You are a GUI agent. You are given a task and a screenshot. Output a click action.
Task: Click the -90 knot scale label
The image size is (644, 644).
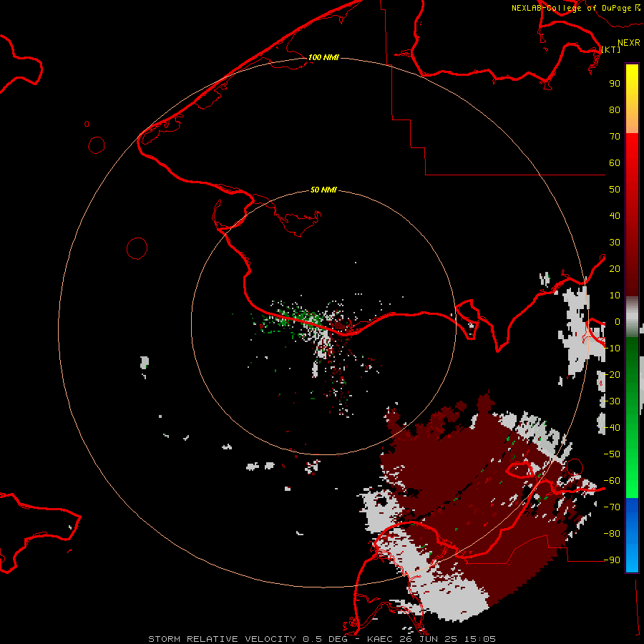[x=612, y=560]
